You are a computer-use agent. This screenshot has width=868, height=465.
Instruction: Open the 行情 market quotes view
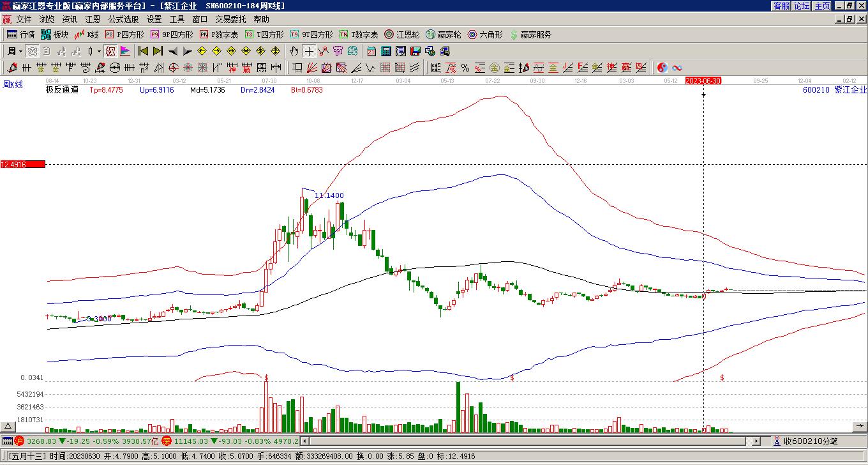[x=21, y=34]
